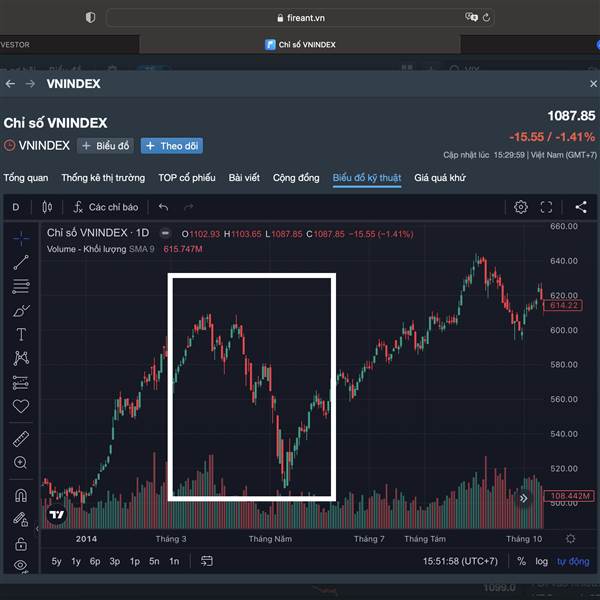Open the heart favorites icon tool

[21, 406]
